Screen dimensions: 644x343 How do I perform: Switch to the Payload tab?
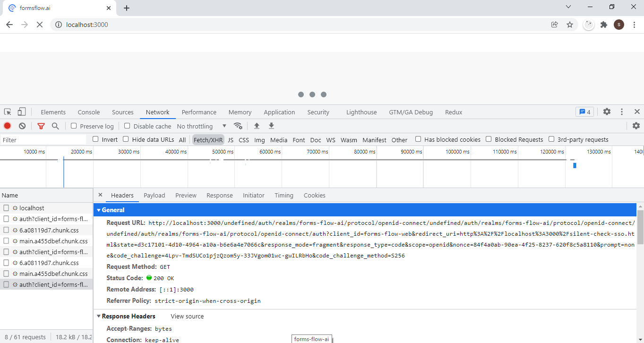pos(154,195)
